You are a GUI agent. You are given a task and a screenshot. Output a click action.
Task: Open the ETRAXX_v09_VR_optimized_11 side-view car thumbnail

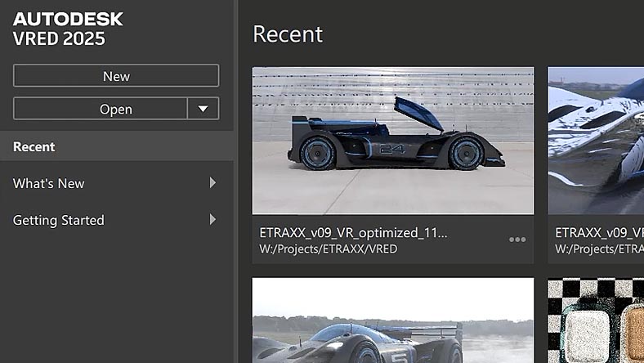point(393,141)
